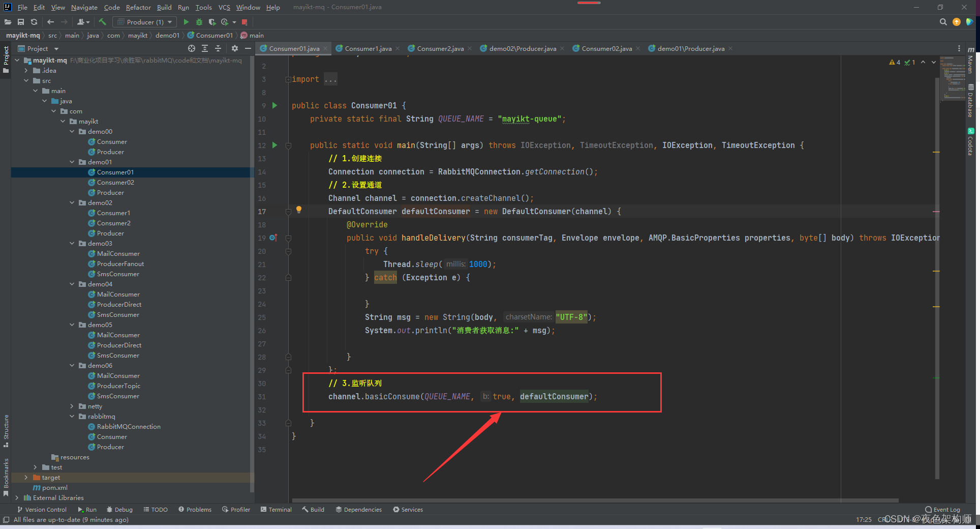
Task: Click Select Opened File target icon
Action: click(x=192, y=48)
